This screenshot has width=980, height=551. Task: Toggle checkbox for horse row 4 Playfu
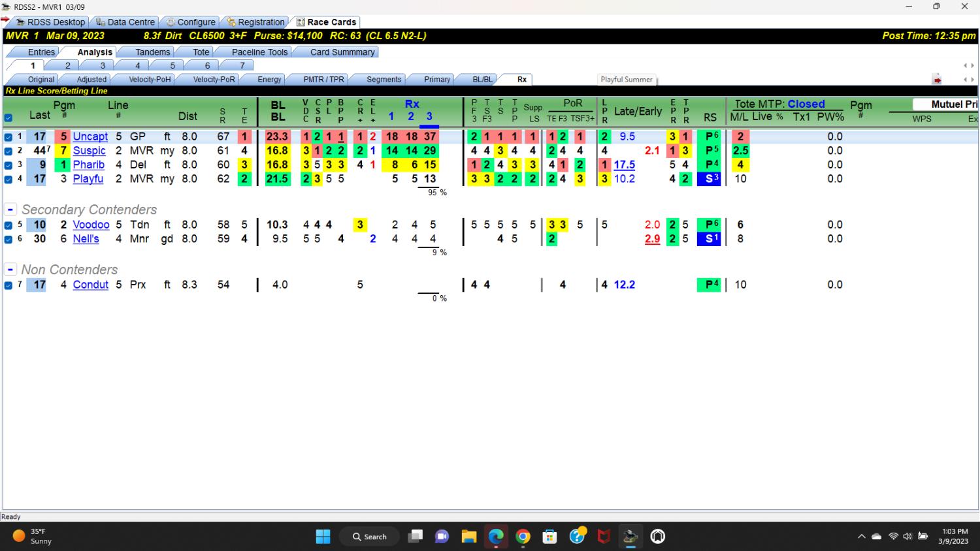[x=8, y=180]
